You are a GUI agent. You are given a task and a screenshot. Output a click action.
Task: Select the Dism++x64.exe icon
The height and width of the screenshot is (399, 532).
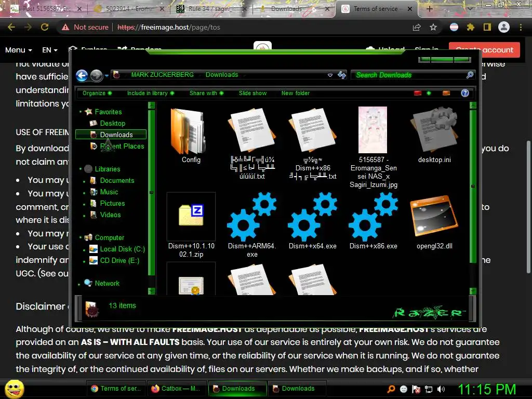pos(312,217)
